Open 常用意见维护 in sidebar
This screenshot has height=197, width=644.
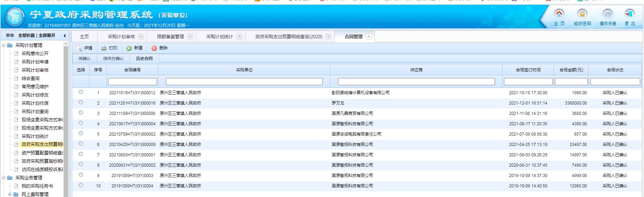[x=35, y=87]
